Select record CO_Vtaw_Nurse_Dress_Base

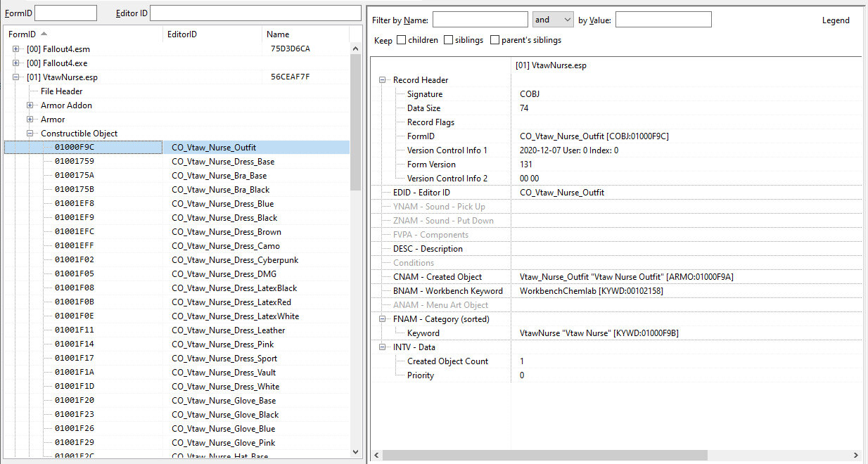177,162
